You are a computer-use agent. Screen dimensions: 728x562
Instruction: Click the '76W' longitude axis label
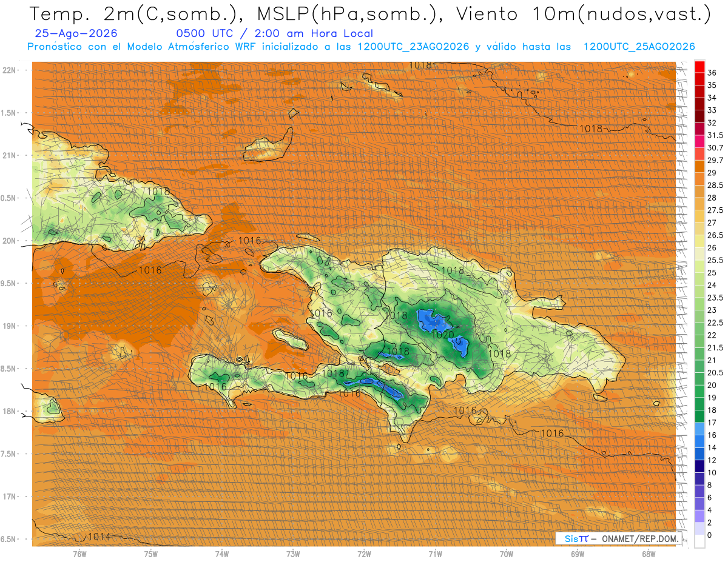(x=79, y=554)
